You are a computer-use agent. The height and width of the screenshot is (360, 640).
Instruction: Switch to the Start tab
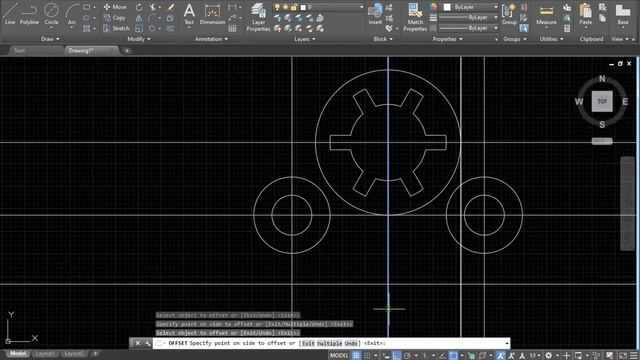[20, 51]
